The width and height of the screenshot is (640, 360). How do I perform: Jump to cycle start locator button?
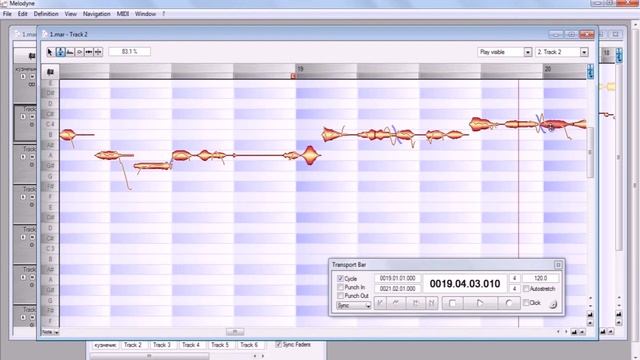pyautogui.click(x=380, y=303)
